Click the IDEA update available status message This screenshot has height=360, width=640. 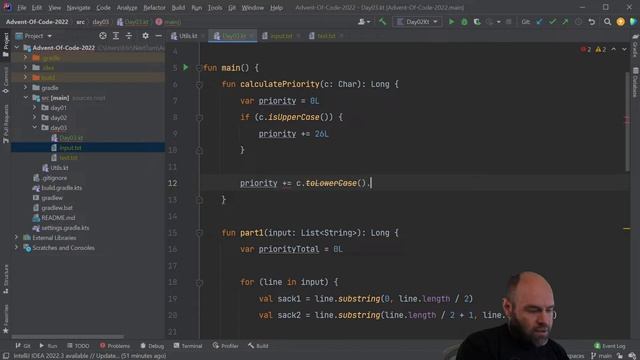[89, 356]
